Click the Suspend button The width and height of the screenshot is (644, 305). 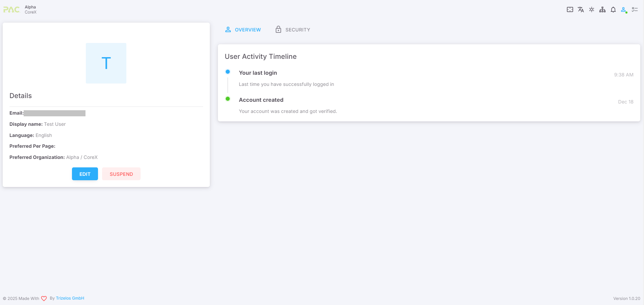click(121, 174)
